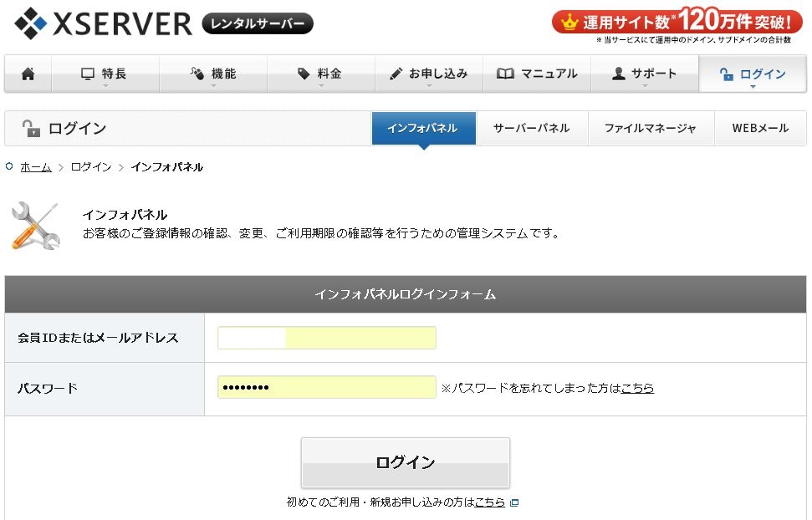This screenshot has height=520, width=812.
Task: Open the お申し込み menu
Action: (429, 74)
